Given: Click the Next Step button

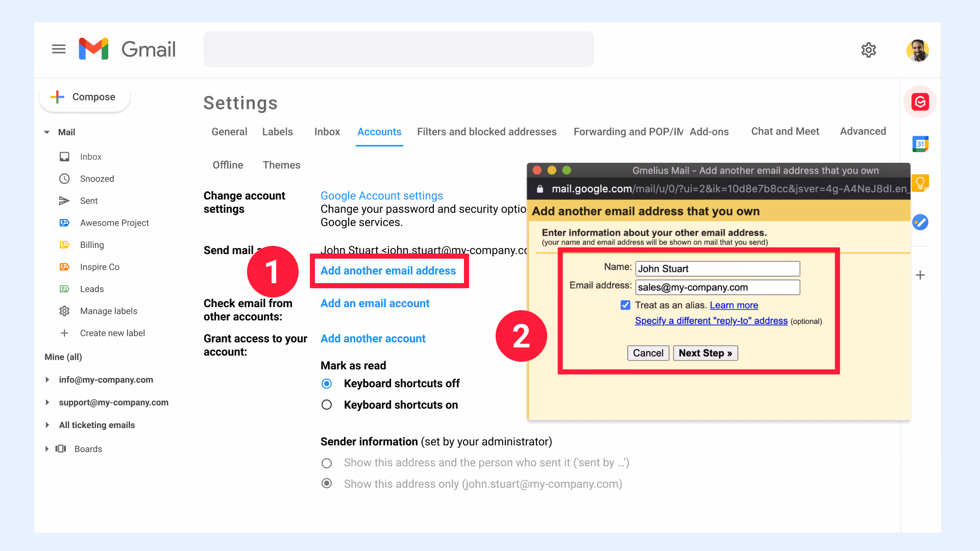Looking at the screenshot, I should coord(705,353).
